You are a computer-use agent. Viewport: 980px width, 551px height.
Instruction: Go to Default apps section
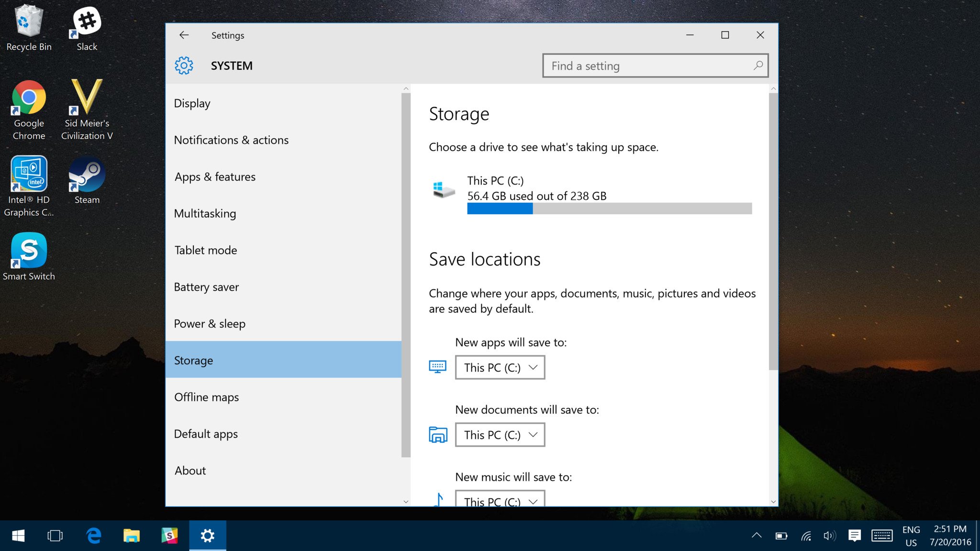point(206,434)
